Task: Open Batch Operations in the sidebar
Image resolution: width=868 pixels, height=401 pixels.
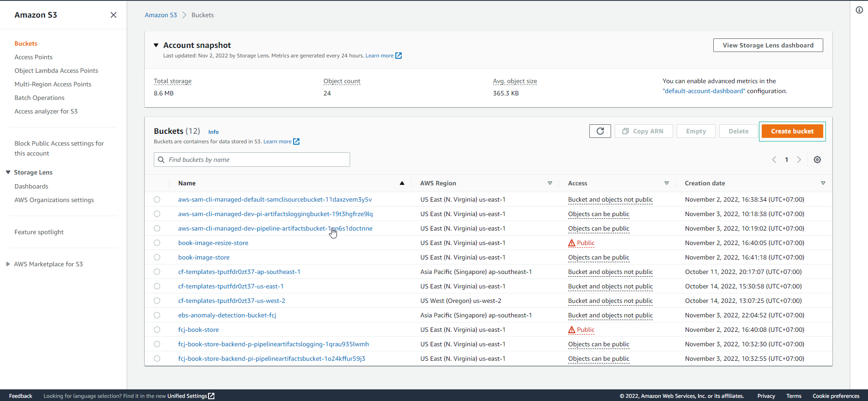Action: 39,98
